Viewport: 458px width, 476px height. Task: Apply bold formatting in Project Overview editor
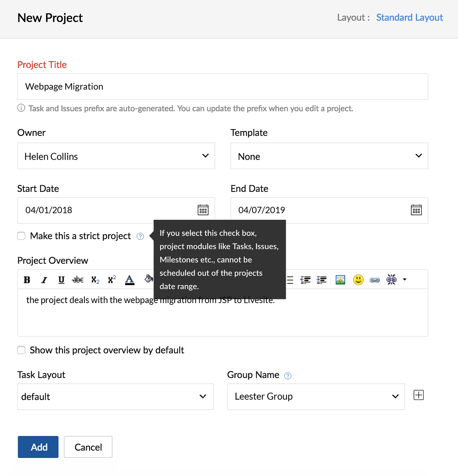point(27,280)
